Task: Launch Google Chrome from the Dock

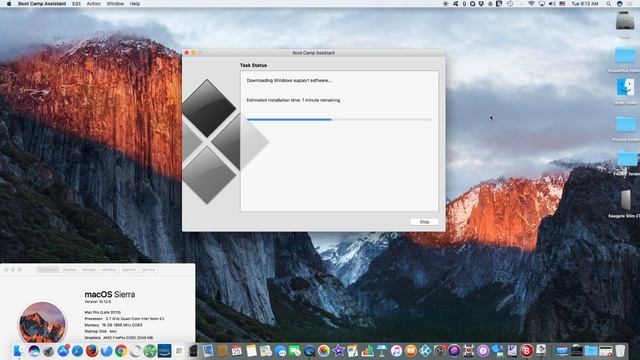Action: click(121, 351)
